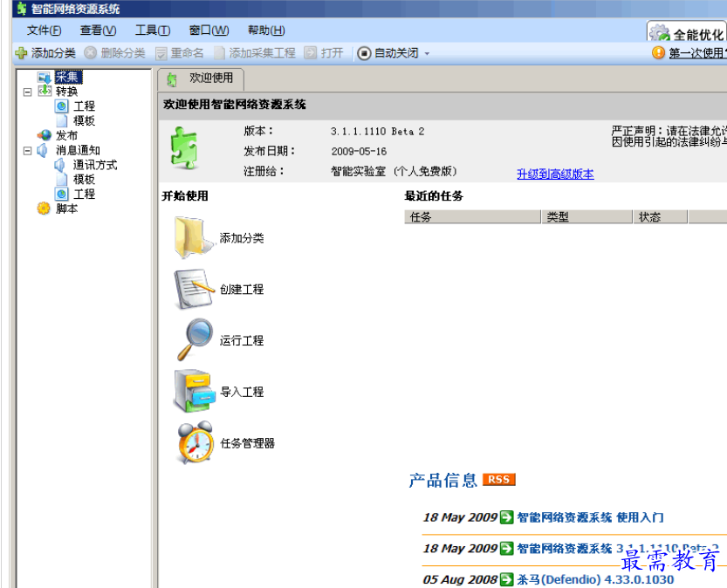The height and width of the screenshot is (588, 727).
Task: Click the 删除分类 toolbar button
Action: coord(115,53)
